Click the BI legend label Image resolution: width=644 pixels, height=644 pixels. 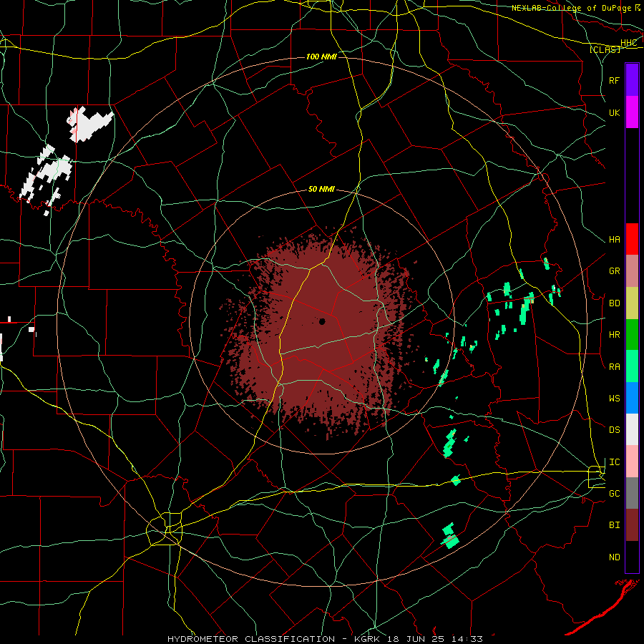pyautogui.click(x=614, y=525)
